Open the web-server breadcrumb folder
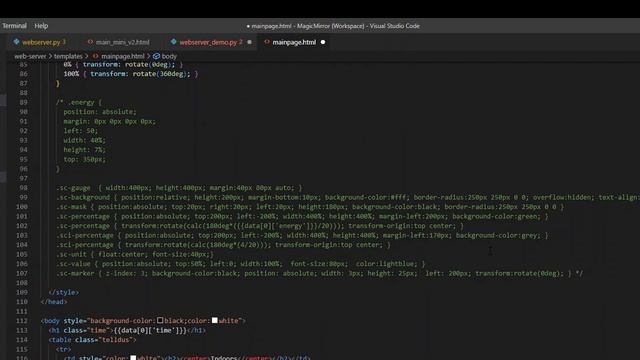 [x=30, y=56]
